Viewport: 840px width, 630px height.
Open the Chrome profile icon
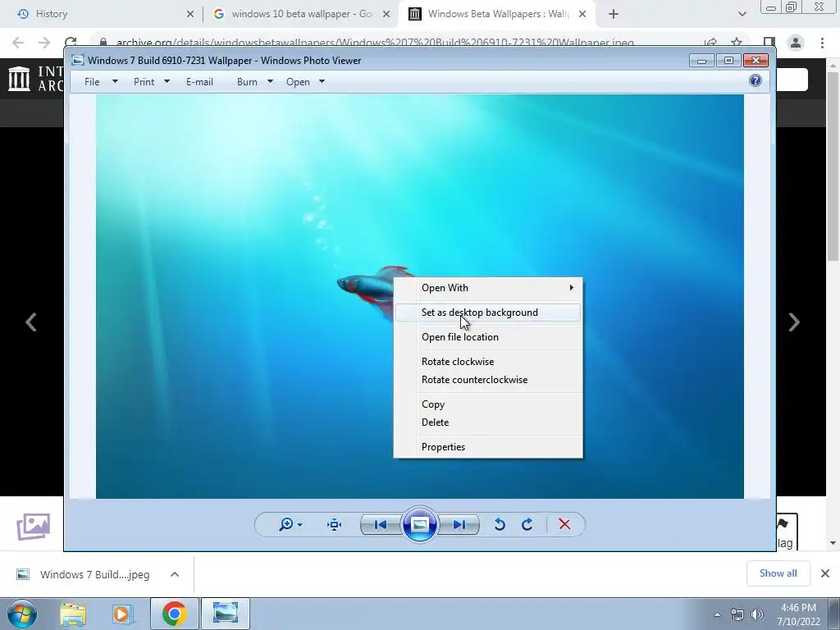(x=796, y=43)
